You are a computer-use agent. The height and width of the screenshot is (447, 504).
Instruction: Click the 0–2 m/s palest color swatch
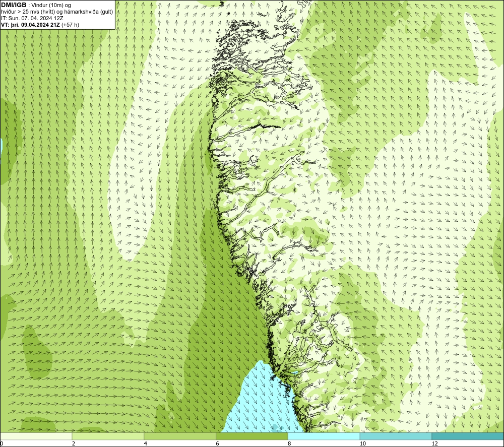click(x=36, y=436)
